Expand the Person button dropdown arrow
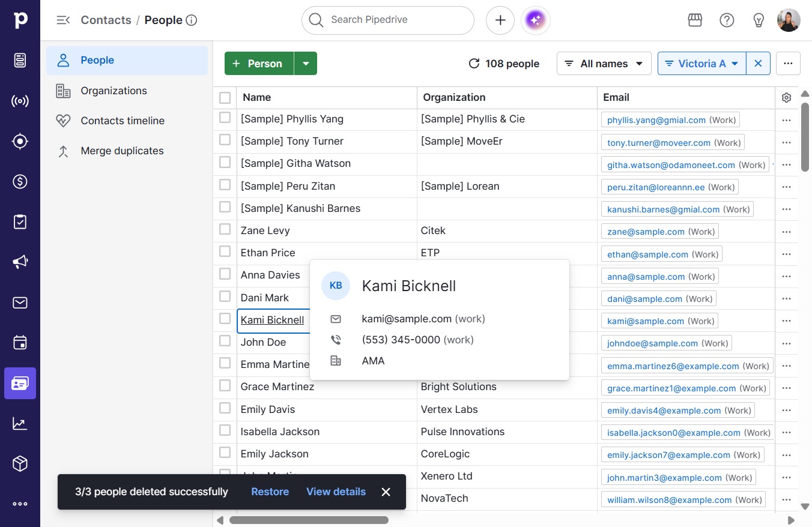Image resolution: width=812 pixels, height=527 pixels. 306,64
